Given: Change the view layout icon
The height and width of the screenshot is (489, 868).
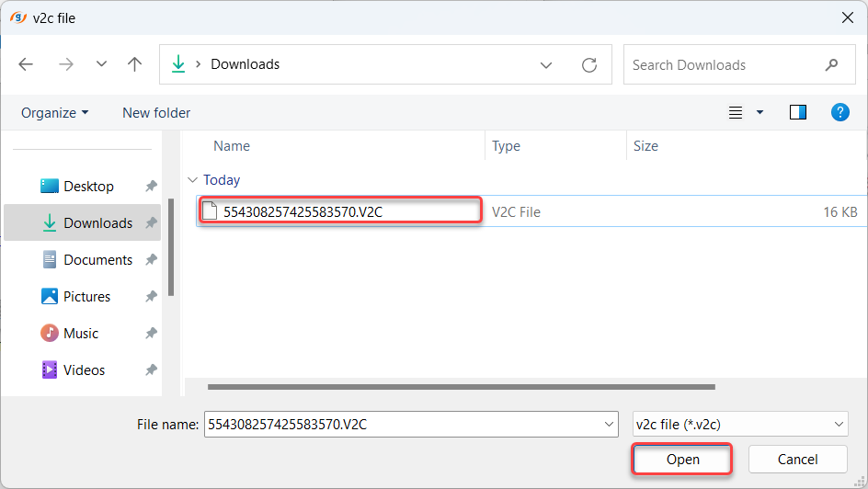Looking at the screenshot, I should coord(736,113).
